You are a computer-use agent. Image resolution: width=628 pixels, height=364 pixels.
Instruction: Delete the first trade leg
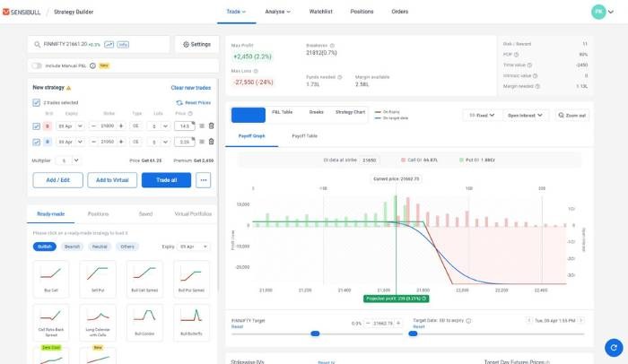click(212, 126)
